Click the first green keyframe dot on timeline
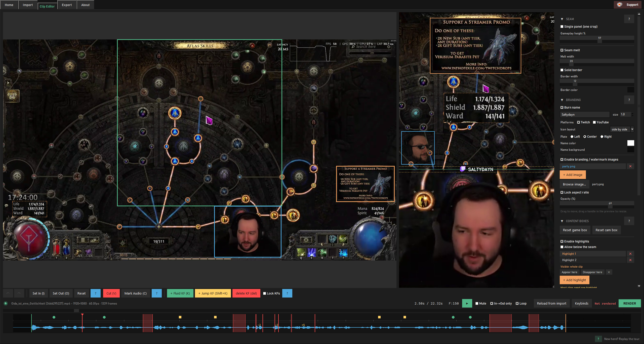The image size is (644, 344). pos(54,317)
